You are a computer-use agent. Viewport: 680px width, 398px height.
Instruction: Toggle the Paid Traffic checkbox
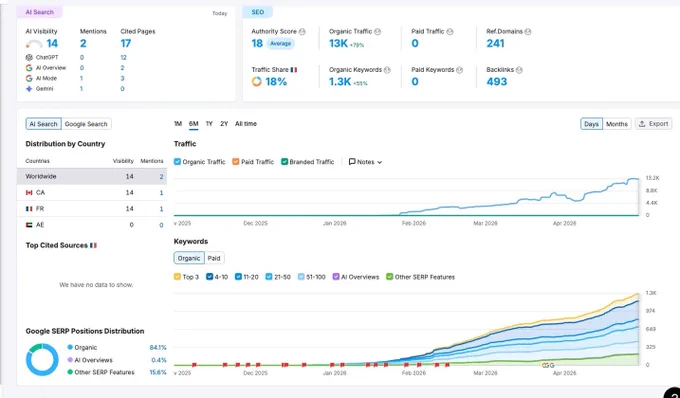pyautogui.click(x=235, y=162)
